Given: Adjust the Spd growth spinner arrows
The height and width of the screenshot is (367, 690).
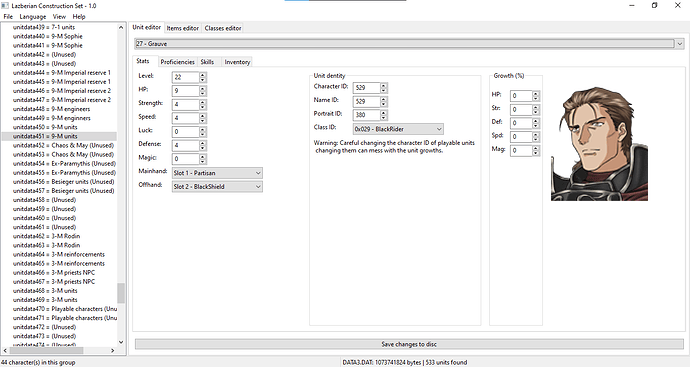Looking at the screenshot, I should coord(536,137).
